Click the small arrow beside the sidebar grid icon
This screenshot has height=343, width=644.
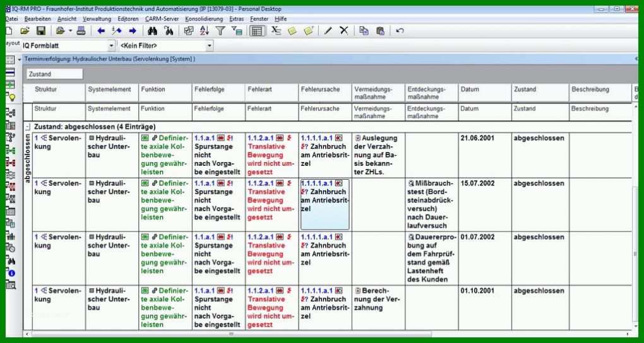[20, 60]
